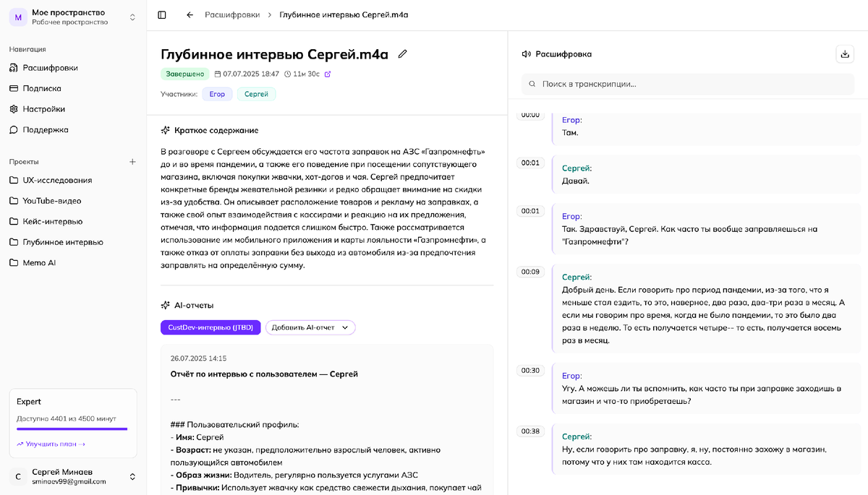
Task: Select the CustDev-интервью (JTBD) report tab
Action: point(210,327)
